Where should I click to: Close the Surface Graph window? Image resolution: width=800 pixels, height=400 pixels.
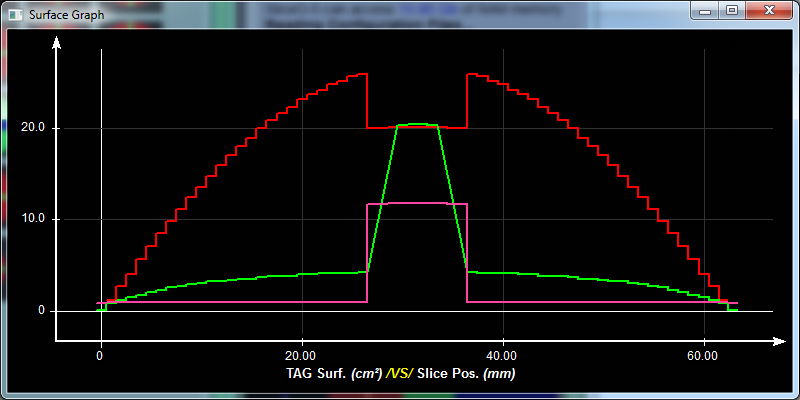pos(768,10)
